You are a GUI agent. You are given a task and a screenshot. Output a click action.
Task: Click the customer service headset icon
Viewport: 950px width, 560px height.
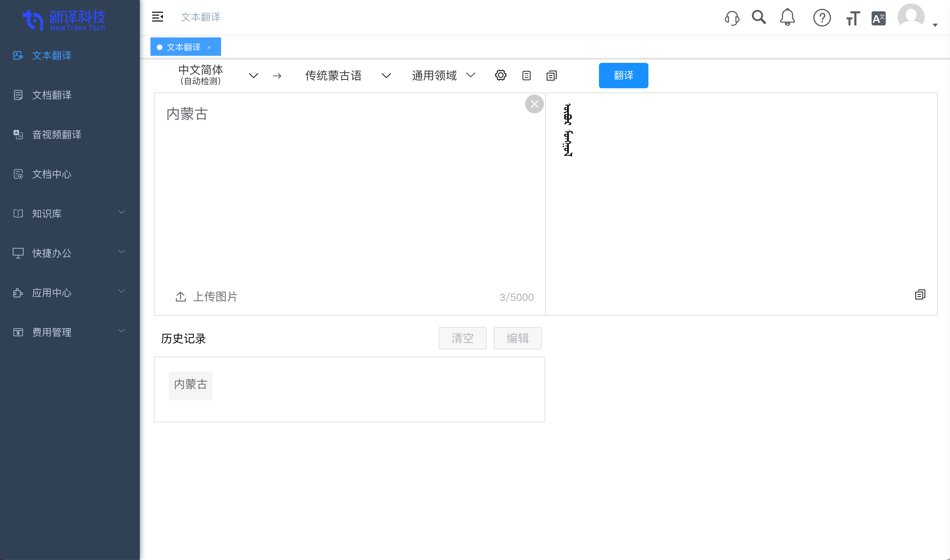(731, 17)
